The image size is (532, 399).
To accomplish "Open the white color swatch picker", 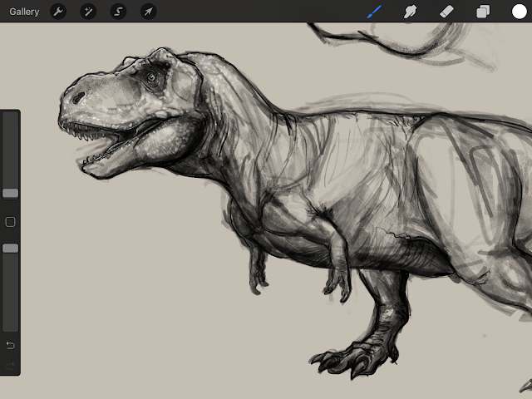I will 519,12.
